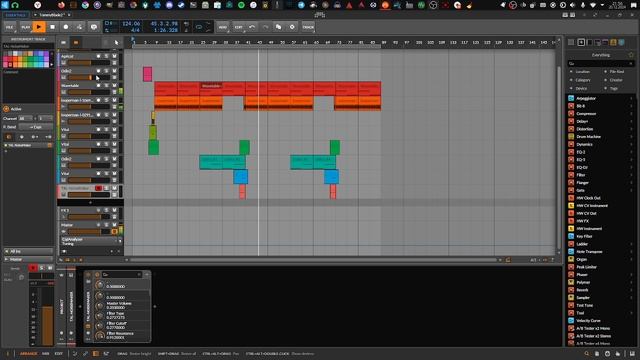Click the Filter Type knob
This screenshot has height=360, width=640.
[100, 316]
